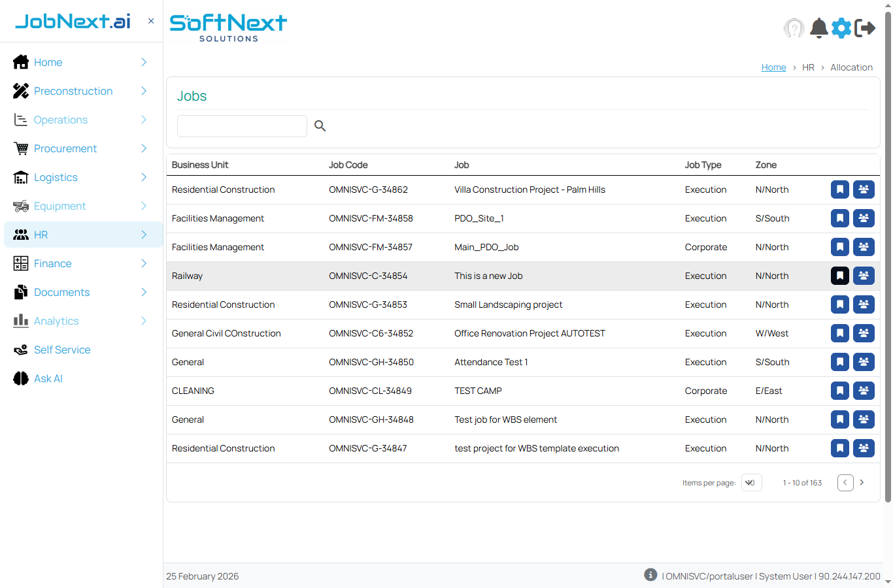This screenshot has width=893, height=588.
Task: Open the Procurement menu in sidebar
Action: coord(67,148)
